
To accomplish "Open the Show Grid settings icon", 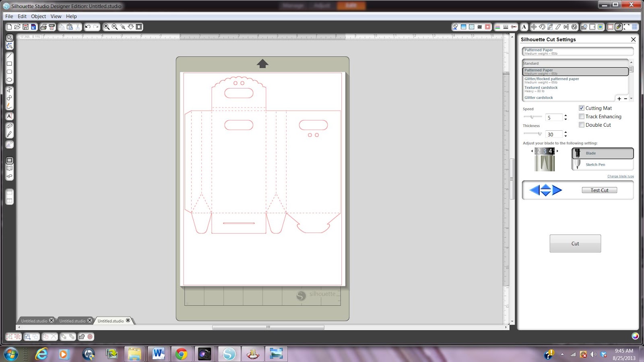I will [635, 27].
